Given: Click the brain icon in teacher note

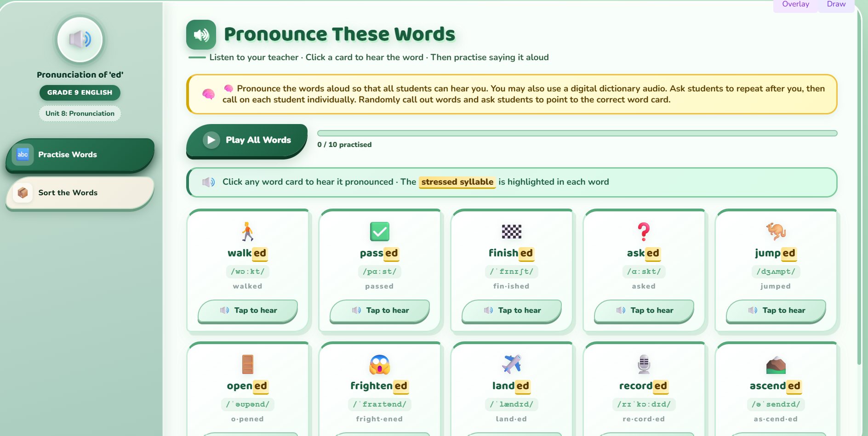Looking at the screenshot, I should coord(208,94).
